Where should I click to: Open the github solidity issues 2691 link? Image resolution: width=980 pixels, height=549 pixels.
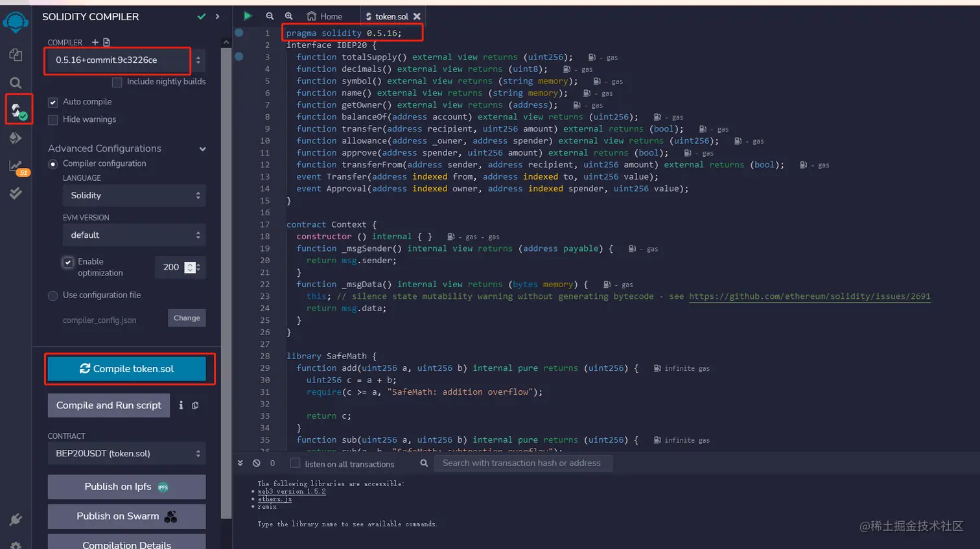810,296
